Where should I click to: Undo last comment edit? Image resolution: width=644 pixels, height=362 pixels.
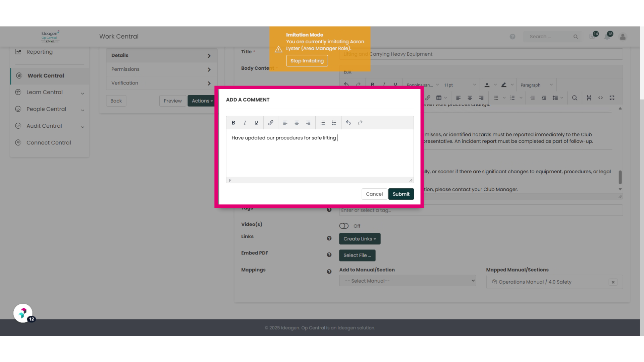click(x=348, y=123)
